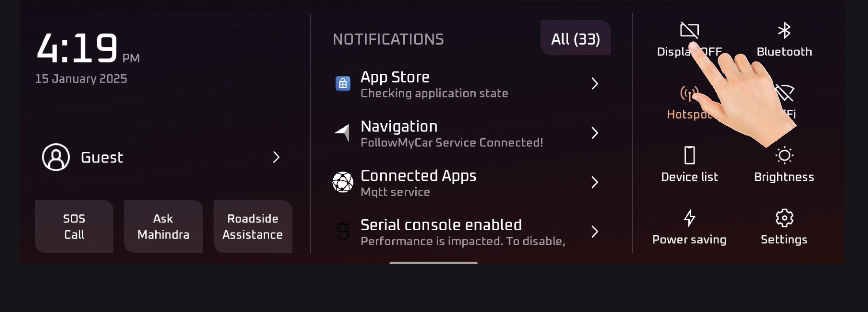
Task: Expand the App Store notification chevron
Action: 595,84
